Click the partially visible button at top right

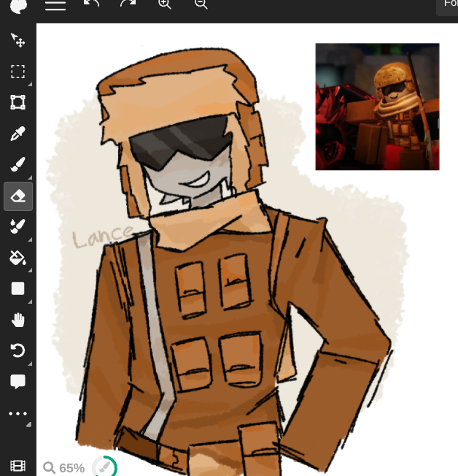coord(447,7)
